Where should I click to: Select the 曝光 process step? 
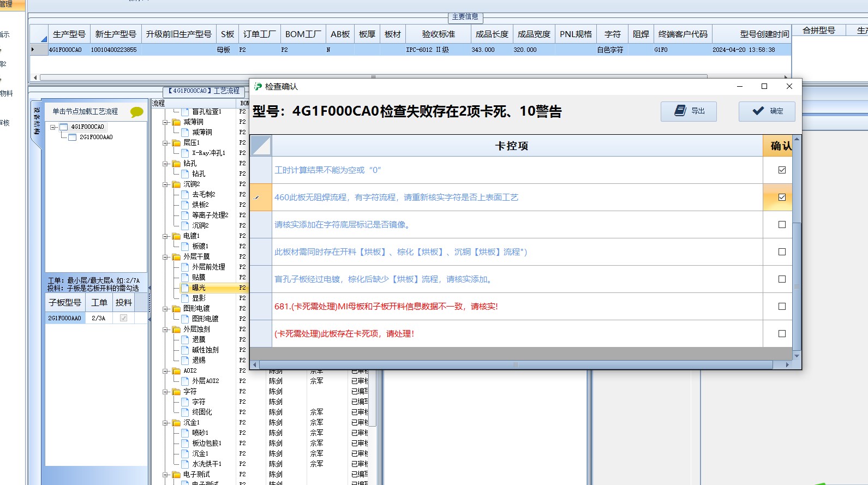coord(199,288)
